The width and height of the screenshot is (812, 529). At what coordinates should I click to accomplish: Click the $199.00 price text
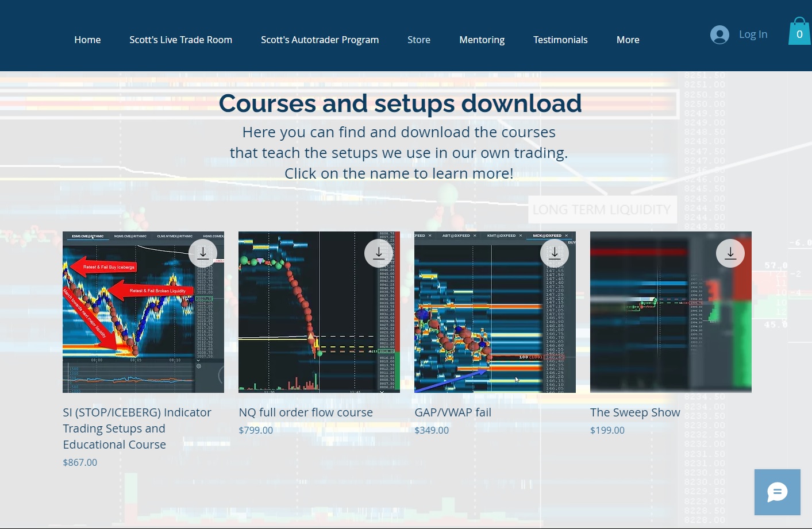tap(607, 430)
